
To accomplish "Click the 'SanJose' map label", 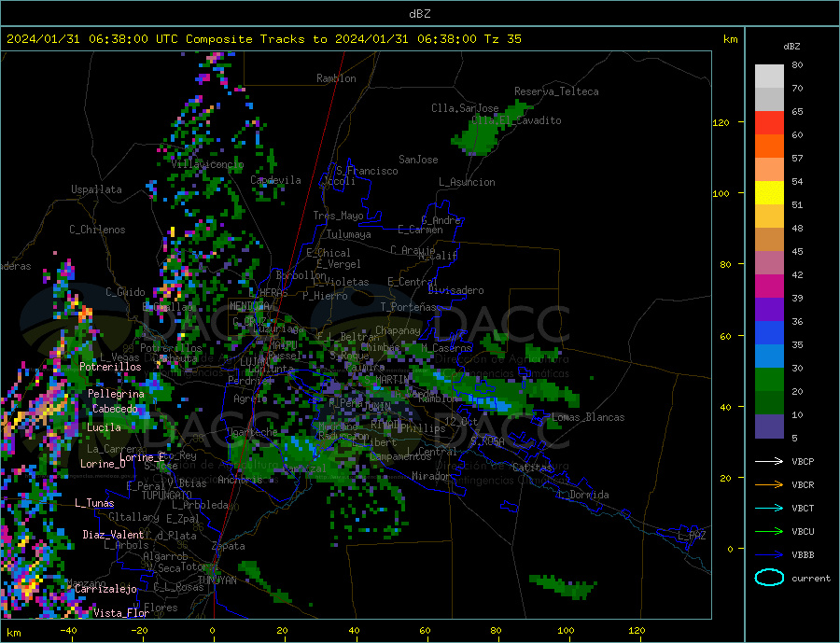I will coord(418,160).
